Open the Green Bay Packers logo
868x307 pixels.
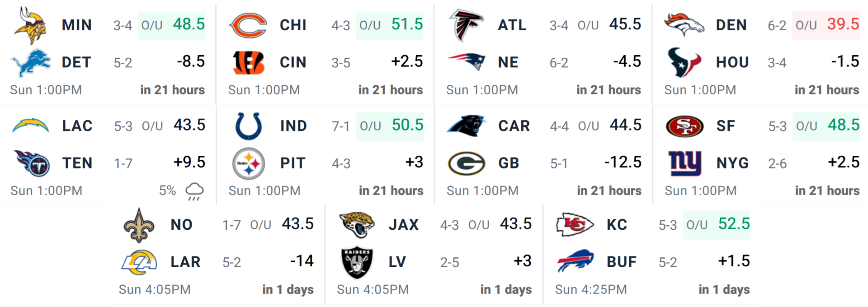point(467,163)
